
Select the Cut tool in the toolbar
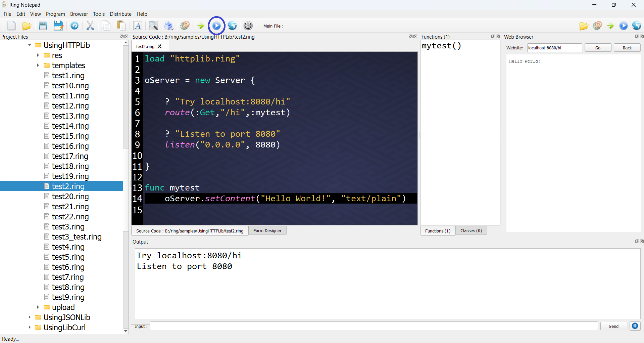(x=90, y=26)
